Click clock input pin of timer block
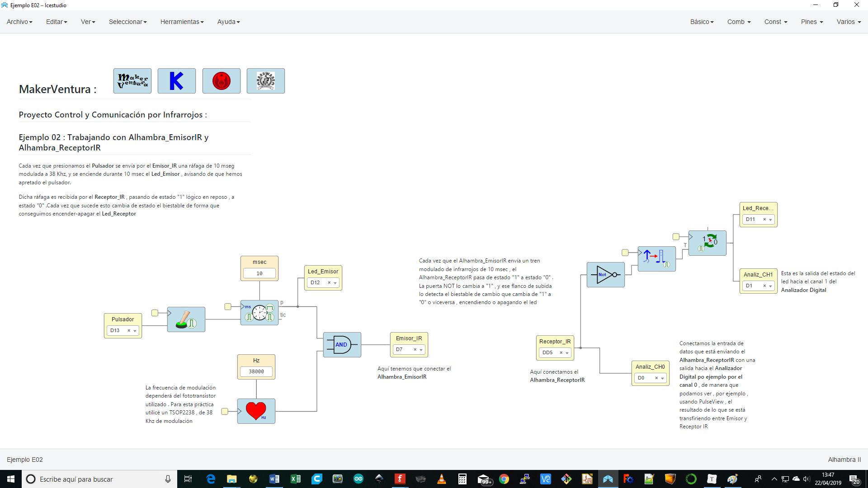 pyautogui.click(x=228, y=307)
